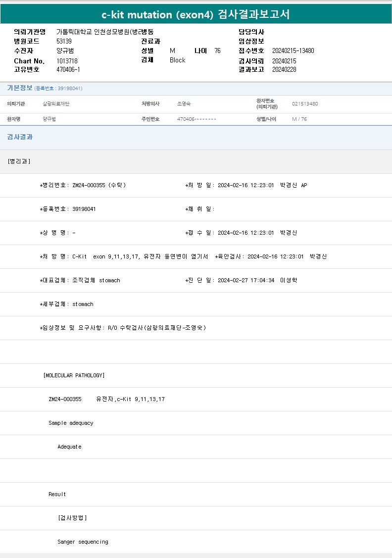
Task: Click the 처방의사 name 조영숙
Action: (184, 104)
